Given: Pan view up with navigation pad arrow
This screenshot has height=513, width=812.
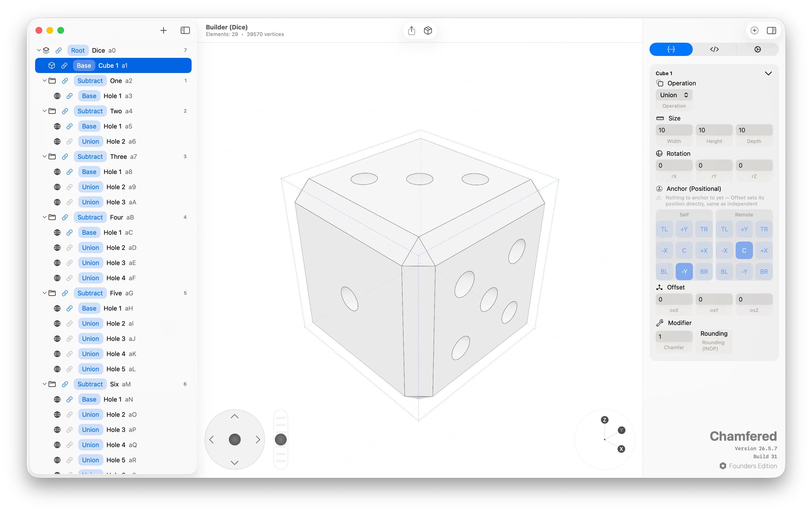Looking at the screenshot, I should [234, 416].
